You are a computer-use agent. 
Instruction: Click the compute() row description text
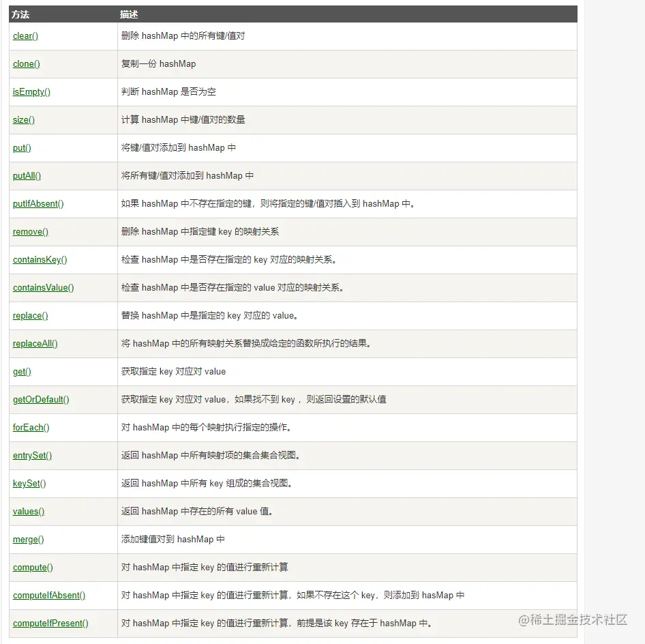[205, 568]
